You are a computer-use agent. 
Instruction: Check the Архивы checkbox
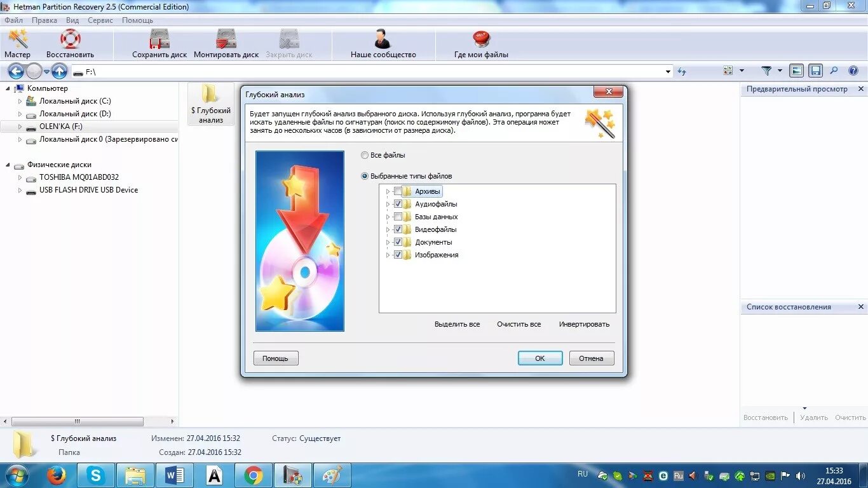[x=398, y=191]
